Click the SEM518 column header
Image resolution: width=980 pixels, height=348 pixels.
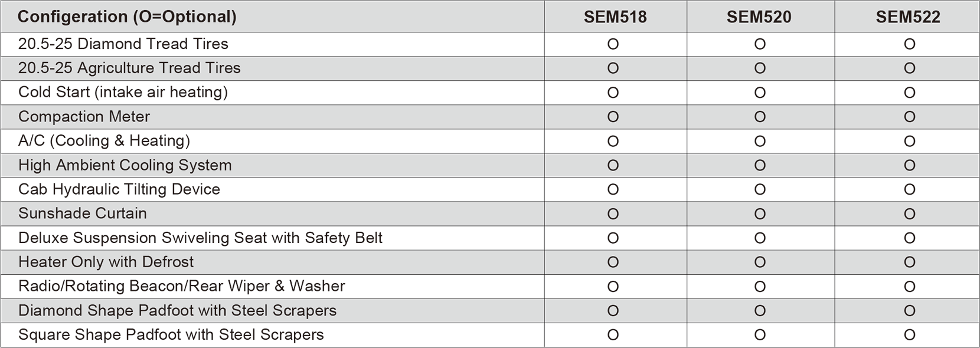[x=615, y=17]
